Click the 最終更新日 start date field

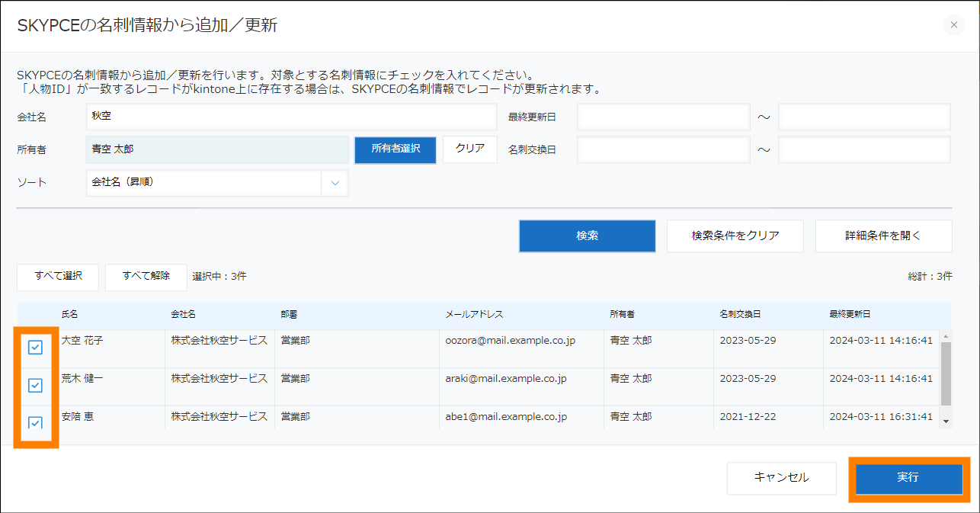pos(663,117)
